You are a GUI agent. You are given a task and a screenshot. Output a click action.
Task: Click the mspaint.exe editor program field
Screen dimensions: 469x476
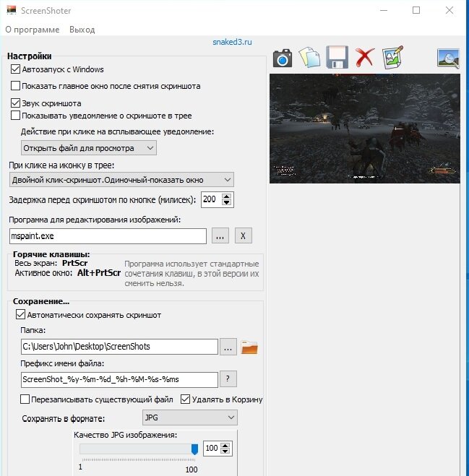(x=108, y=236)
